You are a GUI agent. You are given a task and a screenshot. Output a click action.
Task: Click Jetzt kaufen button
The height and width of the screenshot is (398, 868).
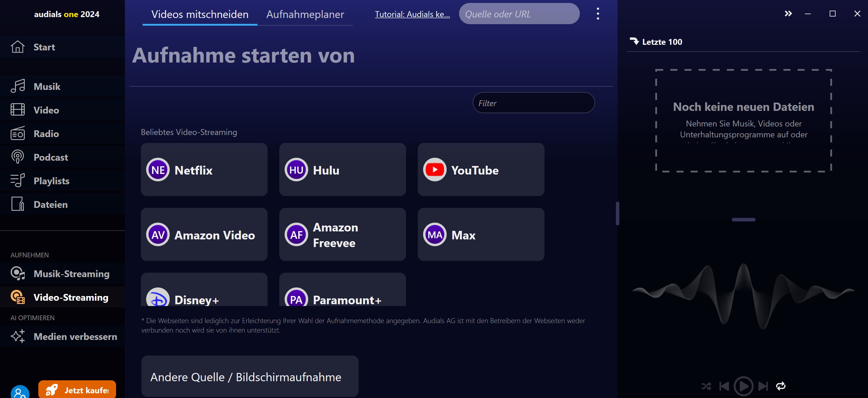(x=77, y=389)
